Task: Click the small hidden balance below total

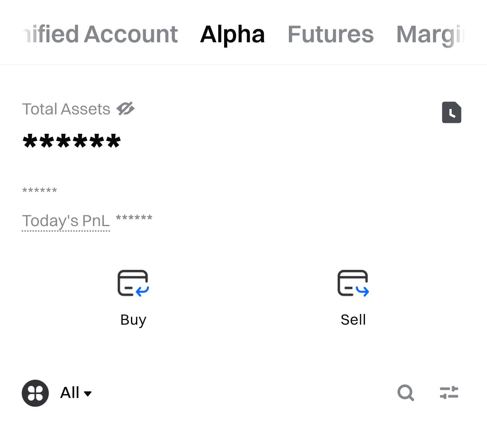Action: point(40,190)
